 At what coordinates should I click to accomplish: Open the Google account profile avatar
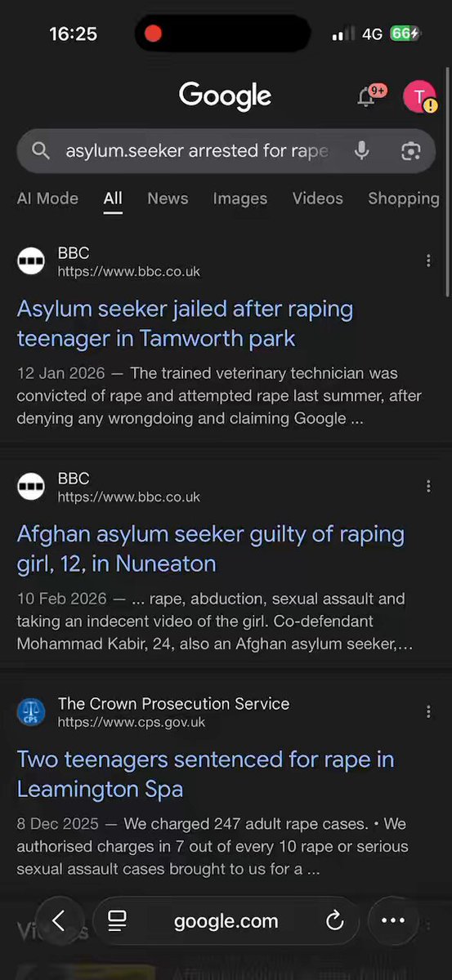pos(419,97)
